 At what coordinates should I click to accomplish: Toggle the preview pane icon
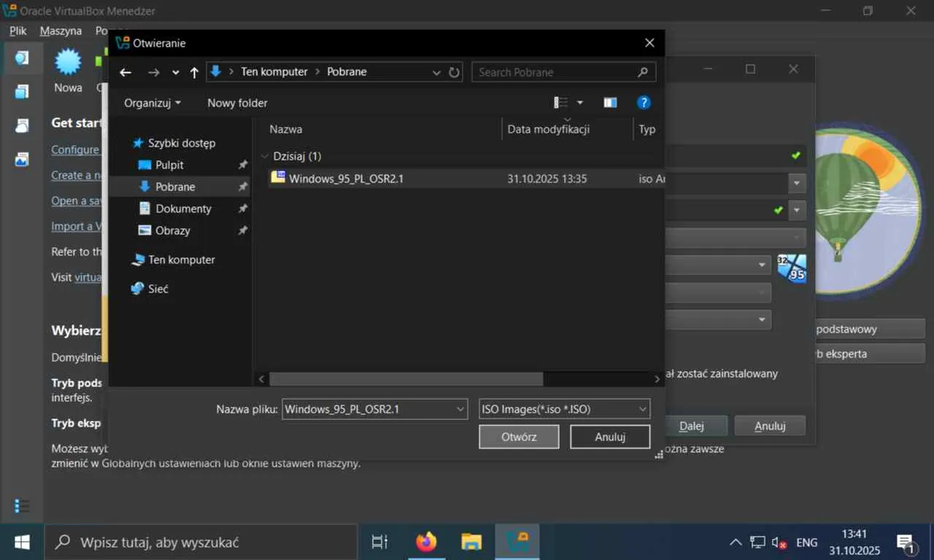click(x=611, y=103)
